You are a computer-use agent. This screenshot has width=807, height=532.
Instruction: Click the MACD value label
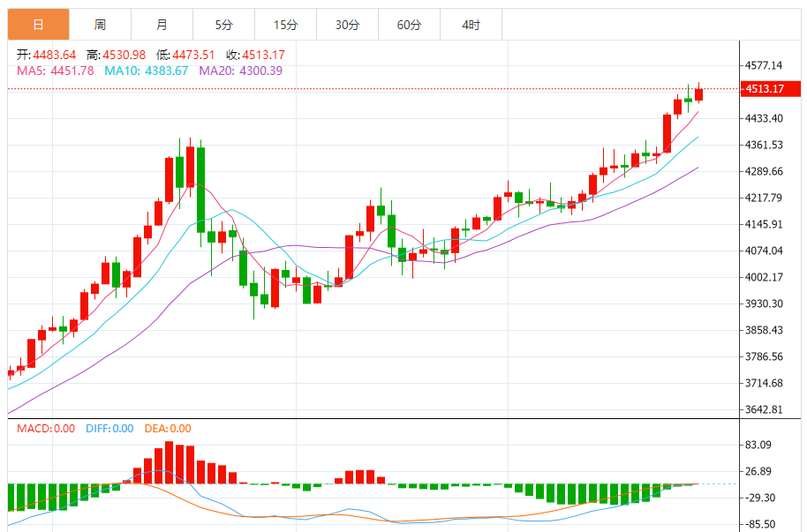46,429
